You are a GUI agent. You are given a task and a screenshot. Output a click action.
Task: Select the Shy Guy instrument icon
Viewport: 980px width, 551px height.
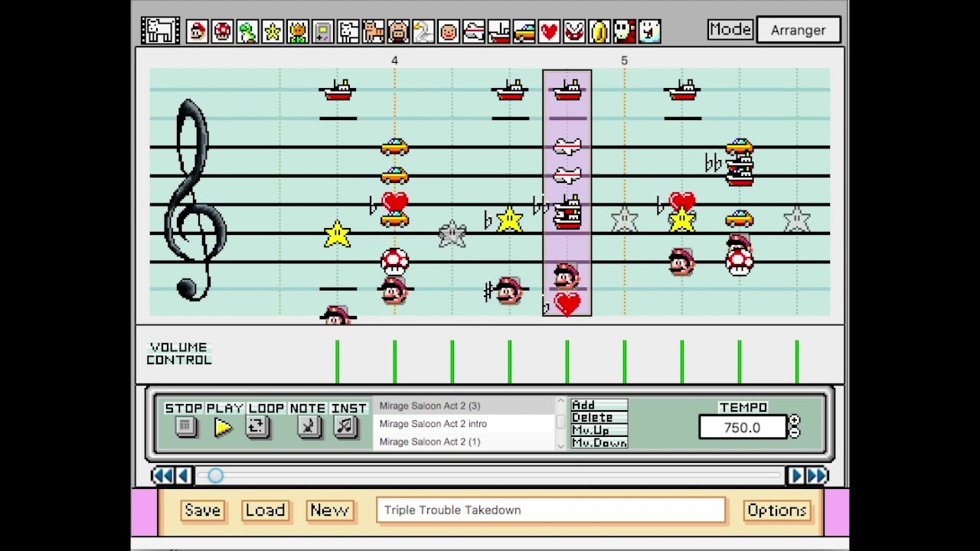click(x=625, y=31)
